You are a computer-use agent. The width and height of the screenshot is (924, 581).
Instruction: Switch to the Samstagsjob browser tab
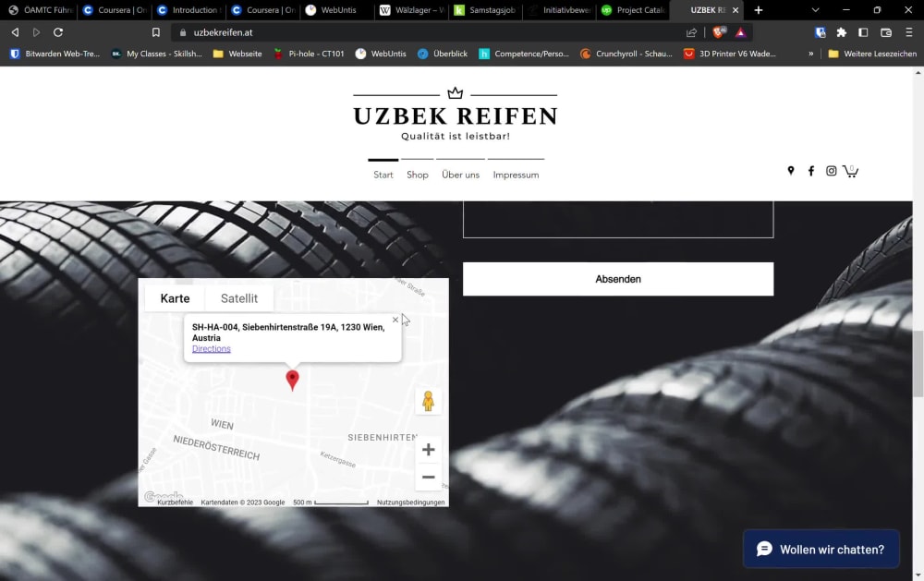[485, 10]
